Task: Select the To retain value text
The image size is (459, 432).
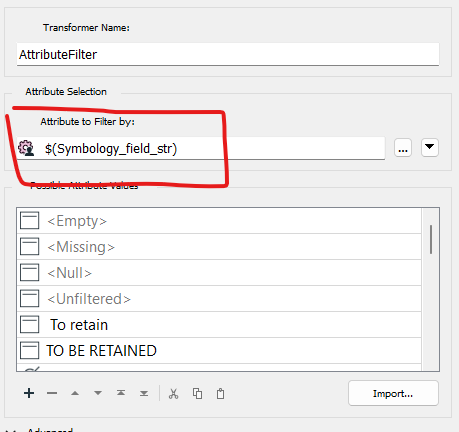Action: 79,325
